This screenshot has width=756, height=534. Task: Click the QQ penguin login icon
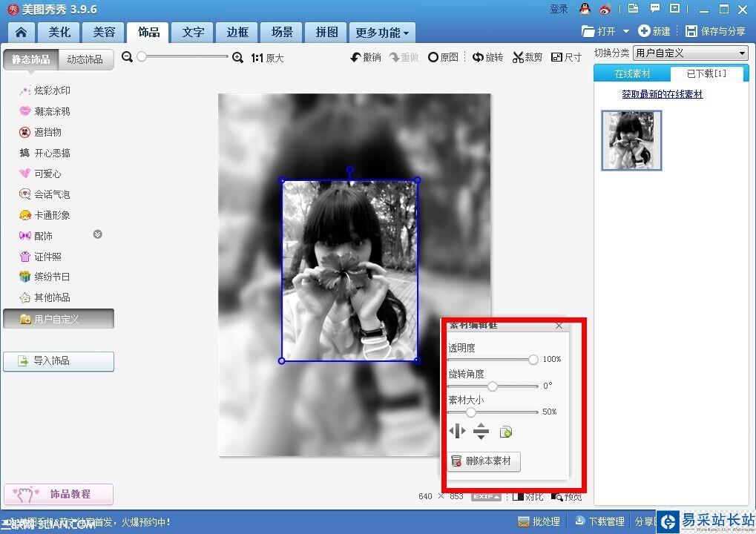point(585,9)
